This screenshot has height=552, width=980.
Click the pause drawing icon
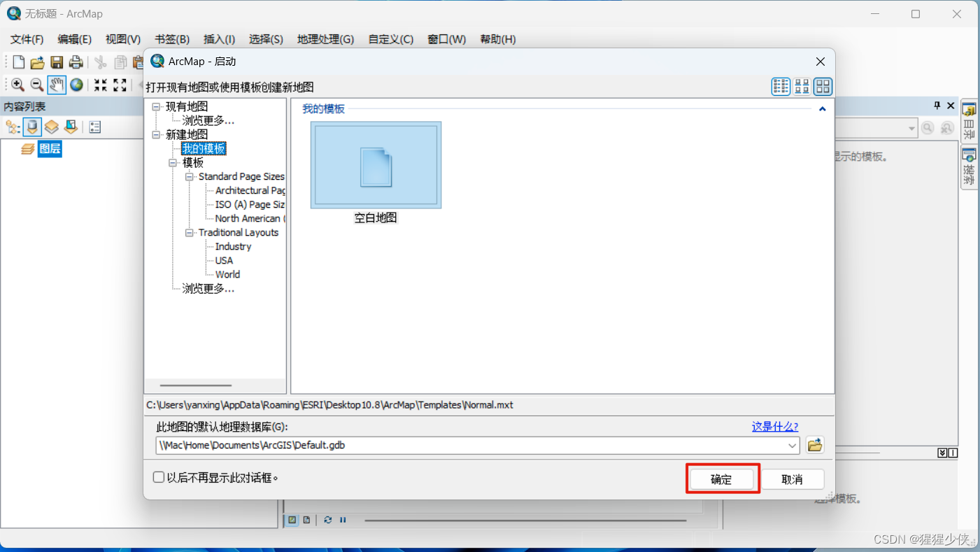(x=343, y=520)
